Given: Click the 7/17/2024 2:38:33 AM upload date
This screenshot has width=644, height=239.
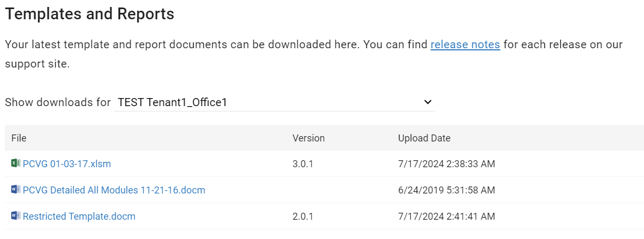Looking at the screenshot, I should point(446,164).
